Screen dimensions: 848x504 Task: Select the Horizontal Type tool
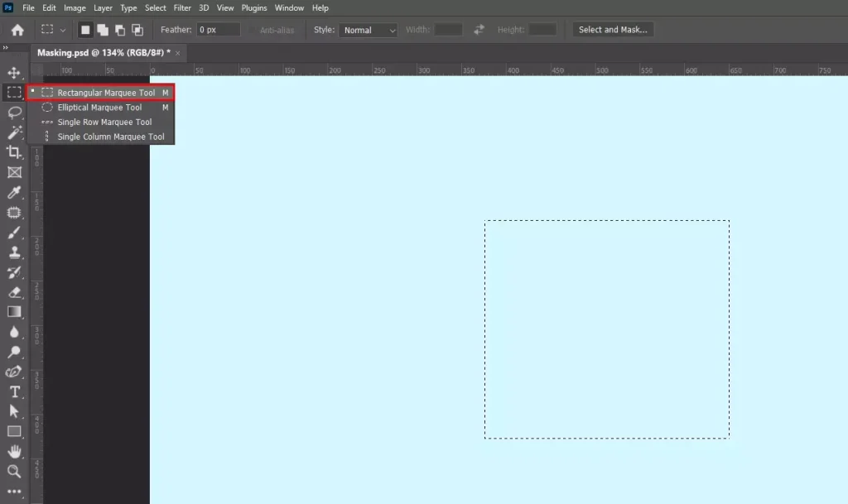[x=14, y=391]
